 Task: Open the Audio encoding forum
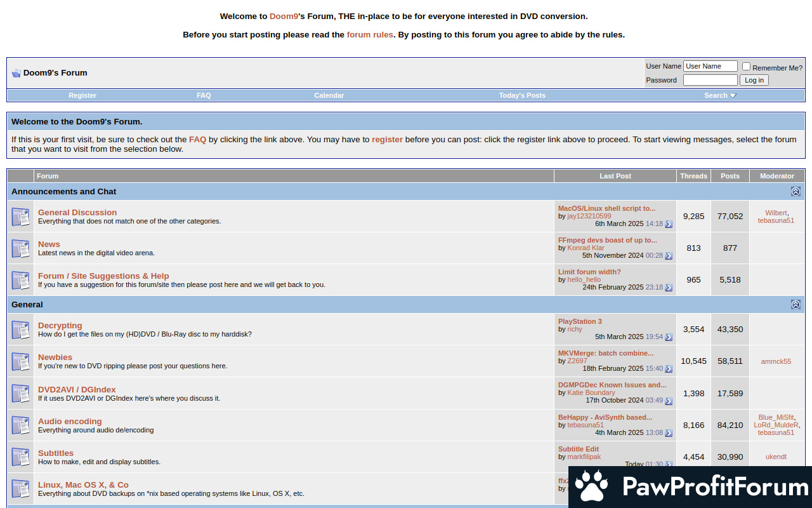(x=70, y=422)
